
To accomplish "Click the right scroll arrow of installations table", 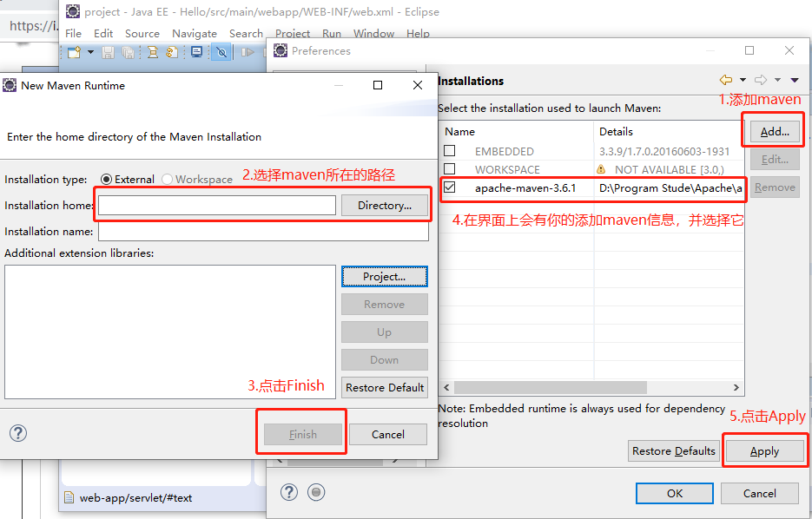I will coord(736,387).
